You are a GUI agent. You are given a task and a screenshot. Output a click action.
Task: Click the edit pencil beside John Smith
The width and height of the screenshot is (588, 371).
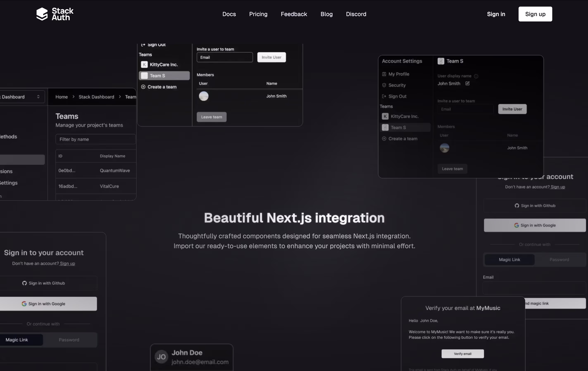[x=467, y=83]
